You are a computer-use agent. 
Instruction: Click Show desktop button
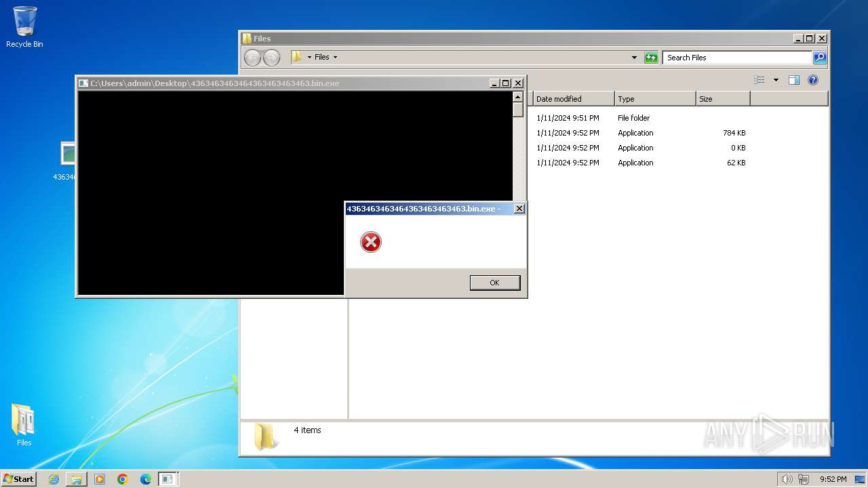tap(860, 479)
